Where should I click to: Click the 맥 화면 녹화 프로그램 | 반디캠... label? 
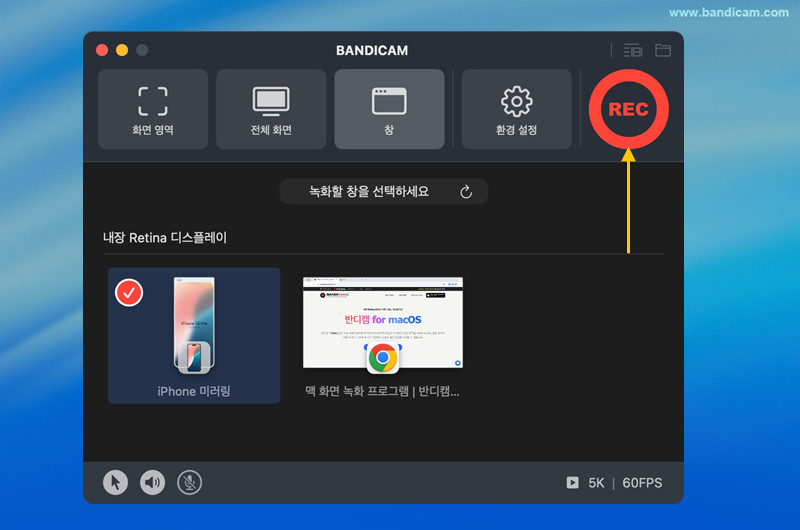click(382, 391)
